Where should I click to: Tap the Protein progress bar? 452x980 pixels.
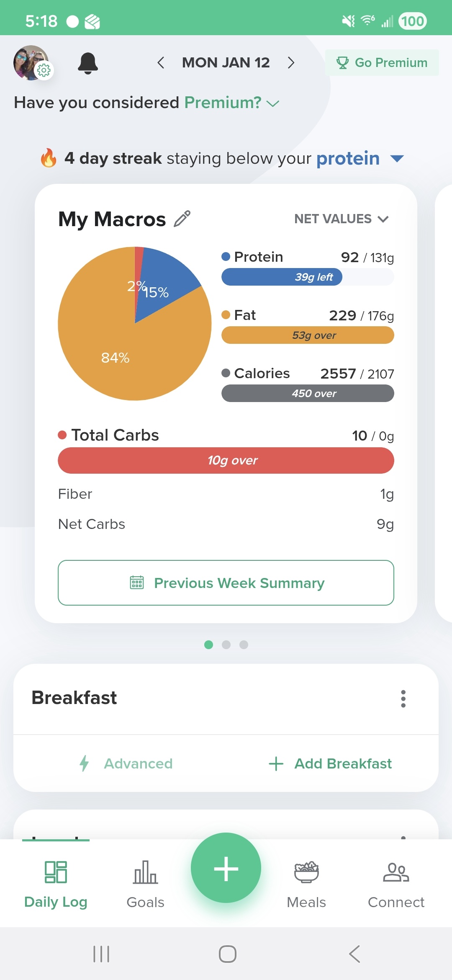(308, 277)
